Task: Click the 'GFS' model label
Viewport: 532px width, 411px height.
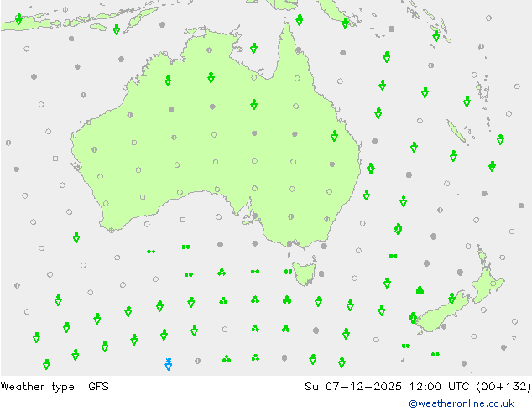Action: point(98,387)
